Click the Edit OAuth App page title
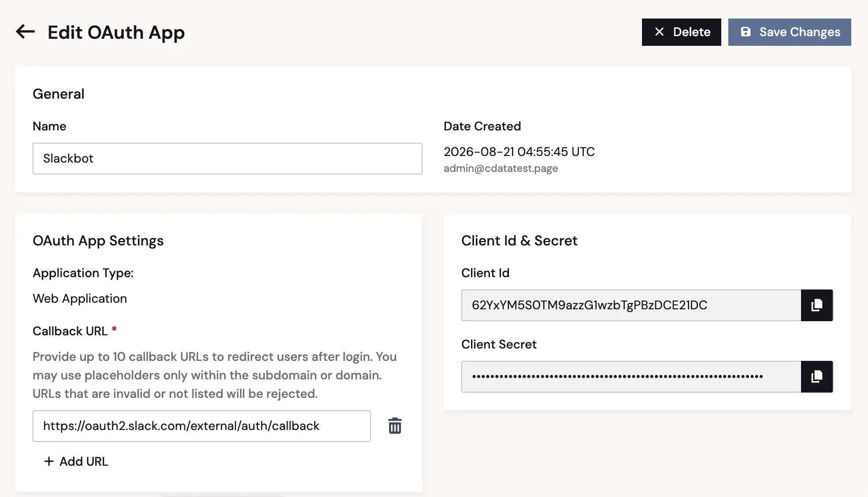Viewport: 868px width, 497px height. click(x=116, y=32)
